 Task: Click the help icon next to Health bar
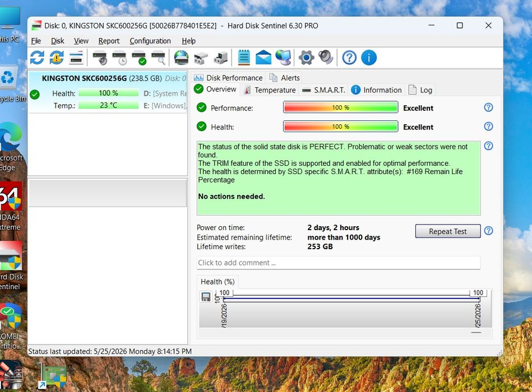pos(488,127)
